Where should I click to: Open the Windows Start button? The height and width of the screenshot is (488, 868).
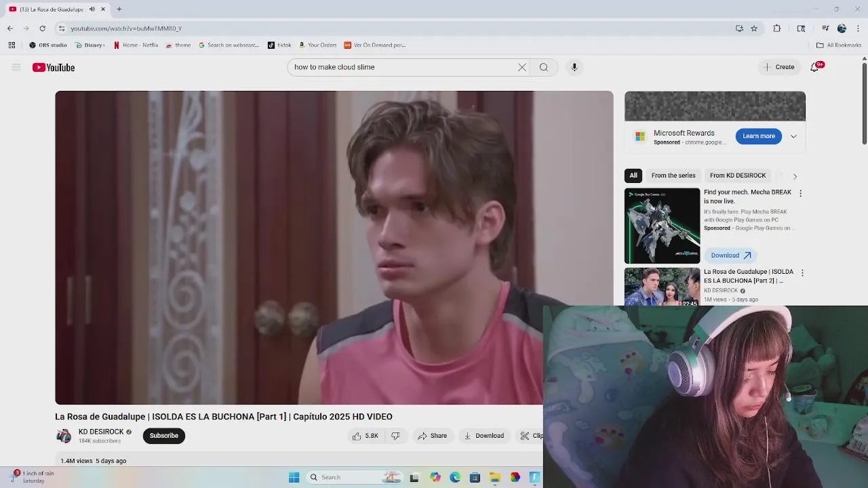[x=294, y=477]
